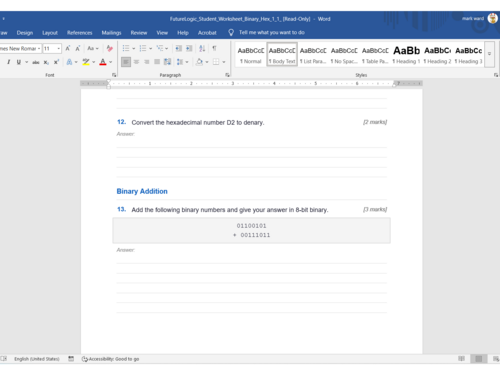500x375 pixels.
Task: Apply the No Spacing style
Action: 344,55
